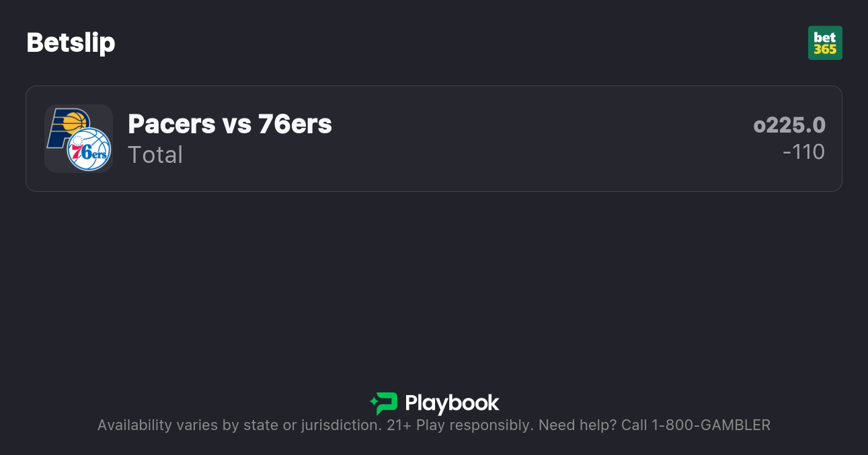Click the -110 odds value

[x=803, y=152]
